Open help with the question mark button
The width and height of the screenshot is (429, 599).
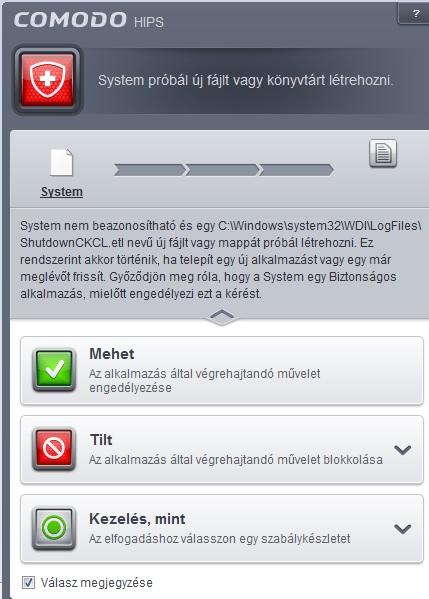coord(415,14)
